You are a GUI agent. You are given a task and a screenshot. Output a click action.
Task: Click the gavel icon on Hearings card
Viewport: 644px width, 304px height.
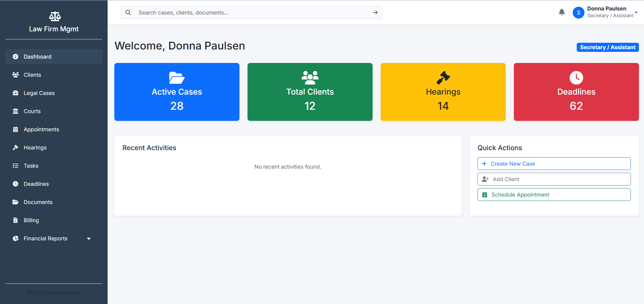pyautogui.click(x=443, y=78)
